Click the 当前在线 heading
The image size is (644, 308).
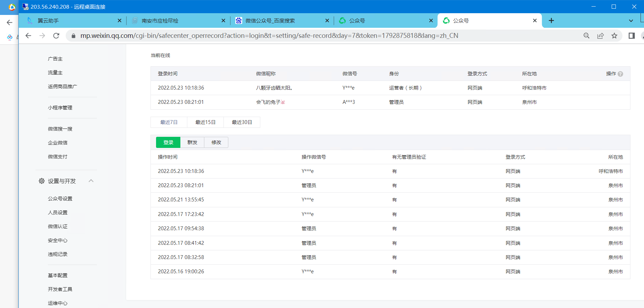click(x=161, y=55)
